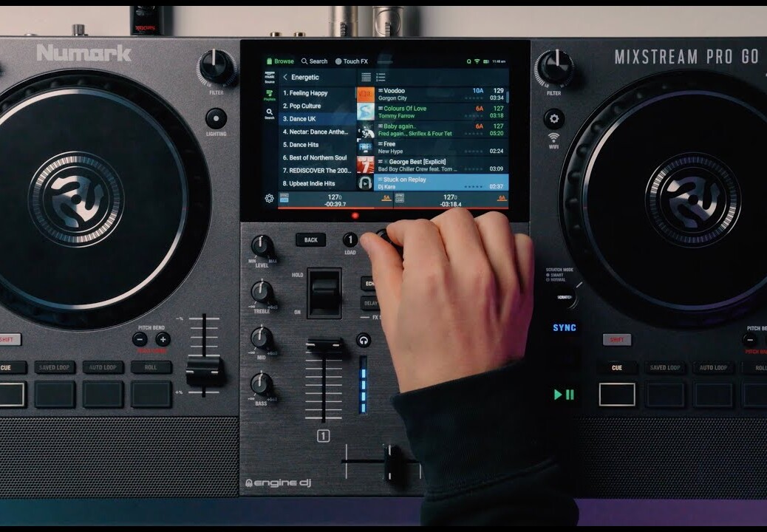Viewport: 767px width, 532px height.
Task: Toggle the LIGHTING button
Action: (x=216, y=119)
